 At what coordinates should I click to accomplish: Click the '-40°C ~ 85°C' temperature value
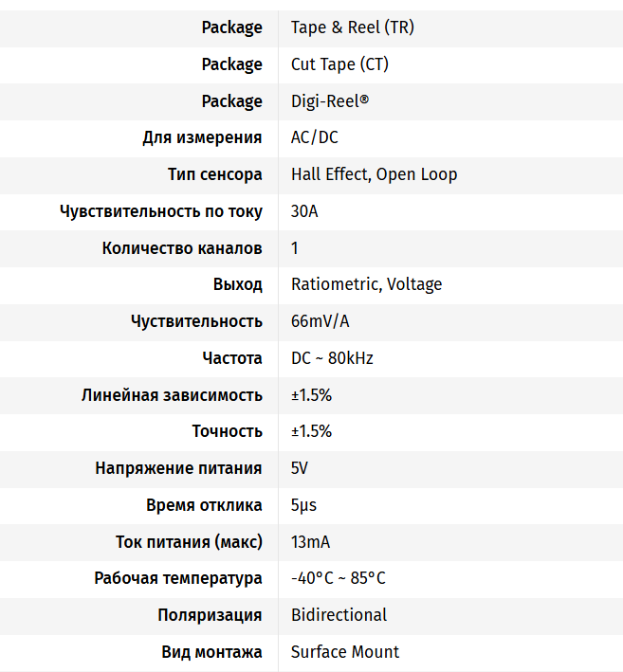tap(338, 578)
